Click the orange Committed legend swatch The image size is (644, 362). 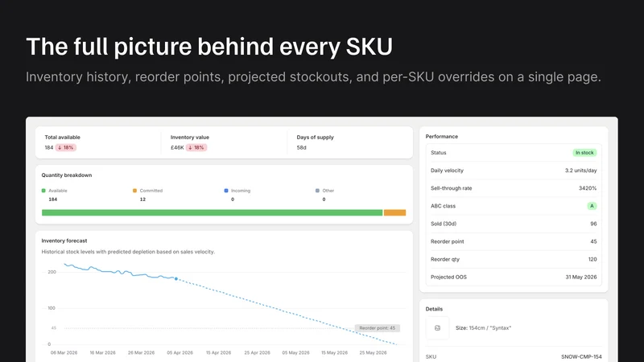[134, 191]
